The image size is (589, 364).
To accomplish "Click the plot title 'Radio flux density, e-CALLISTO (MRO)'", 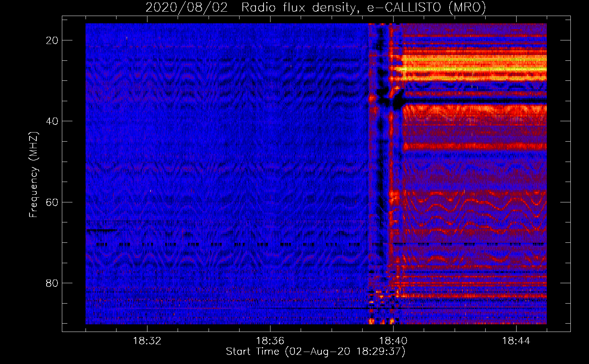I will 363,8.
